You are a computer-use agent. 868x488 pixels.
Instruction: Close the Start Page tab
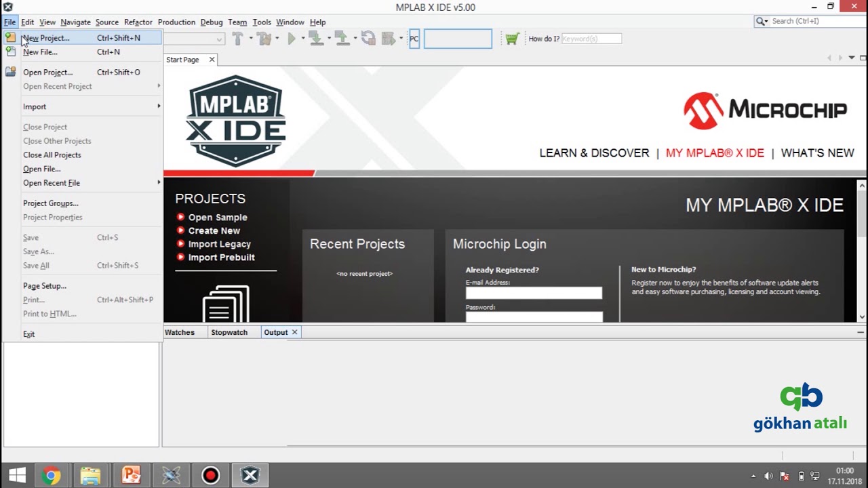point(212,60)
